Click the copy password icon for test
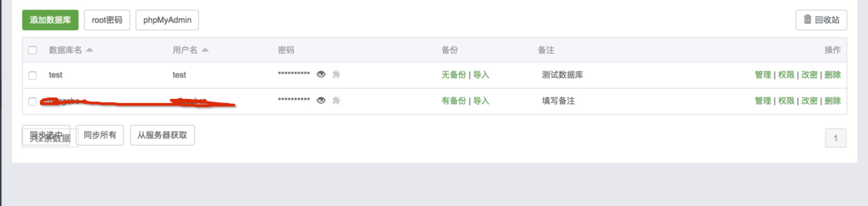The image size is (868, 206). point(336,75)
